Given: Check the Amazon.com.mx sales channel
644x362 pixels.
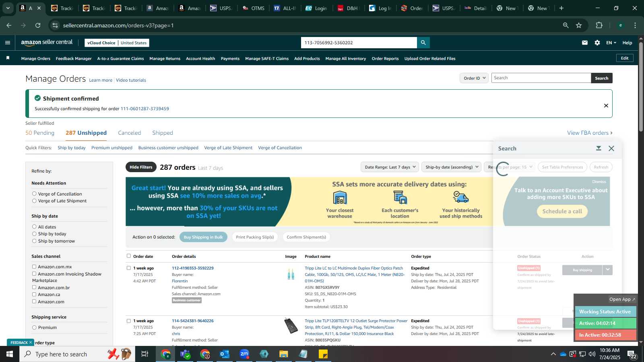Looking at the screenshot, I should 34,267.
